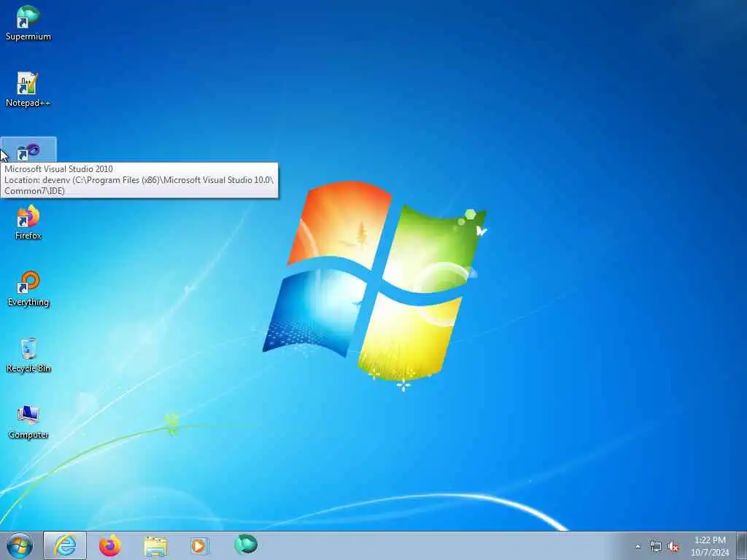The height and width of the screenshot is (560, 747).
Task: Launch Firefox from the taskbar
Action: [x=110, y=545]
